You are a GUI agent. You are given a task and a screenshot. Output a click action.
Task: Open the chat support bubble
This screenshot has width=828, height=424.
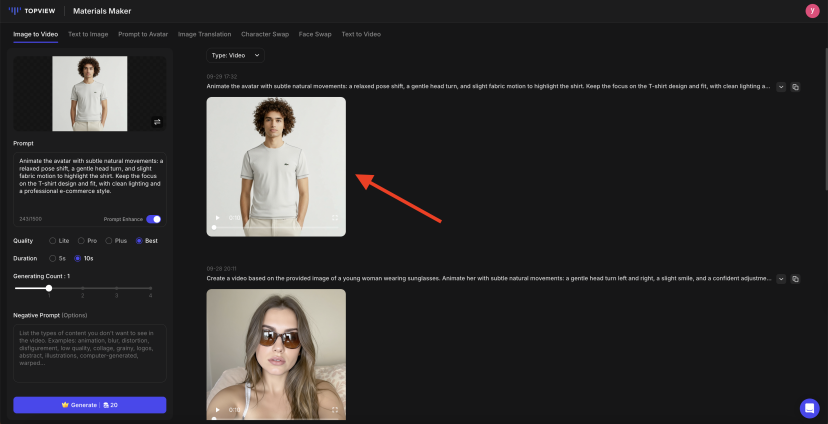tap(809, 408)
